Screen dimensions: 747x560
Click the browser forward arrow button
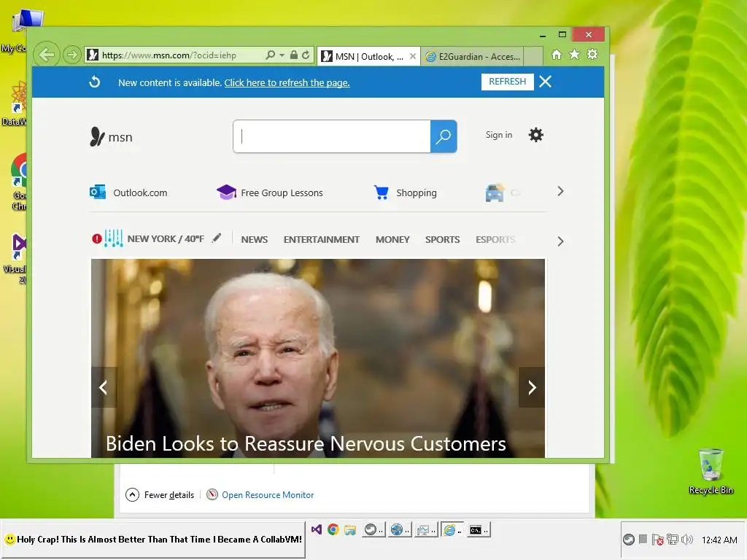(x=71, y=55)
